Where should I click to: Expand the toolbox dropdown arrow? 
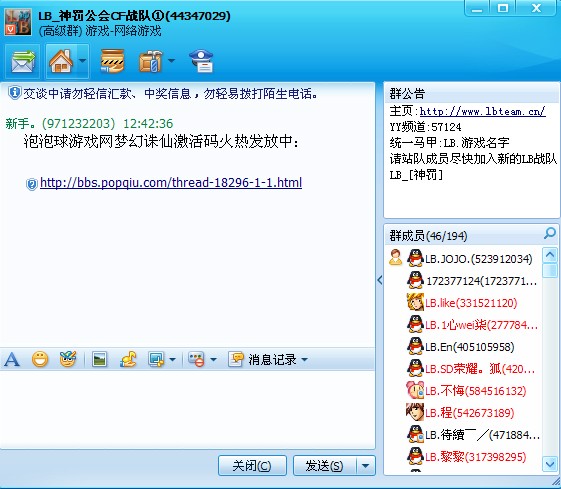171,60
